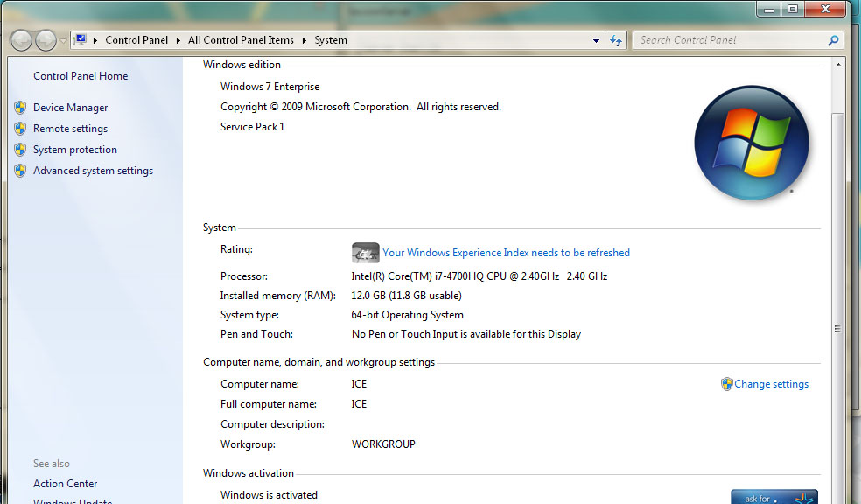Viewport: 861px width, 504px height.
Task: Open Control Panel Home link
Action: click(80, 76)
